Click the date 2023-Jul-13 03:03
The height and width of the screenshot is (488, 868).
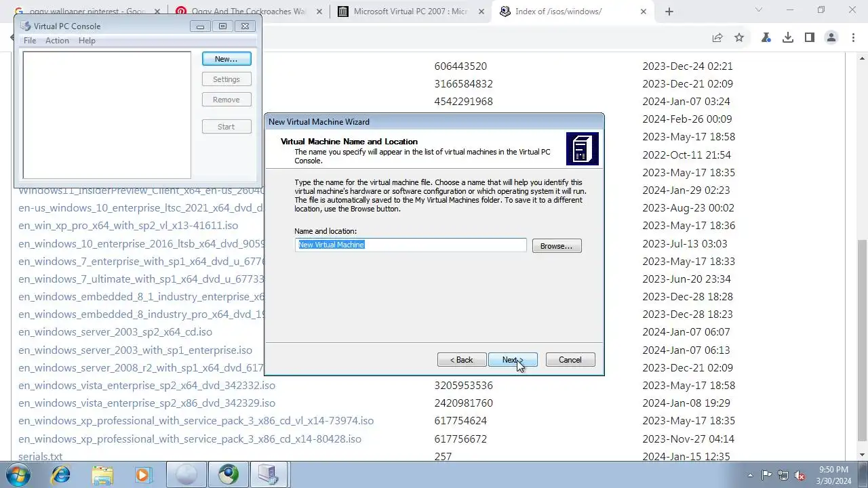pos(685,243)
